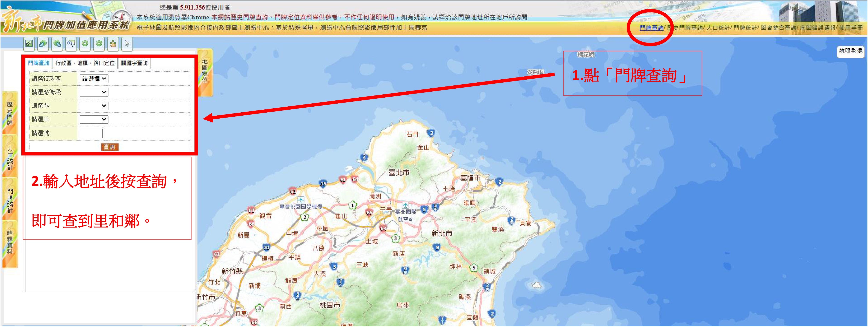Click the previous view arrow icon

(x=43, y=44)
